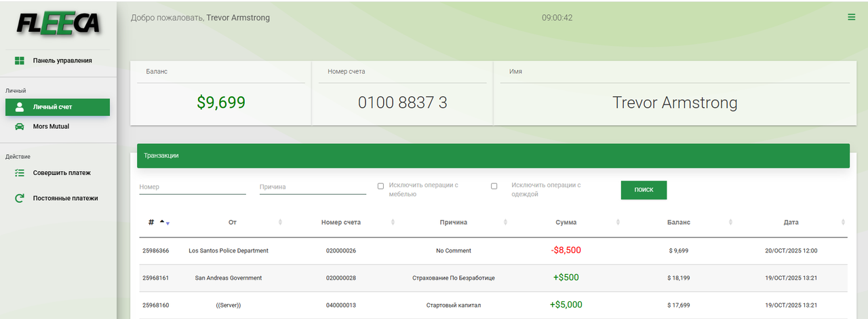Click the $ 18,199 balance cell
868x319 pixels.
[679, 278]
